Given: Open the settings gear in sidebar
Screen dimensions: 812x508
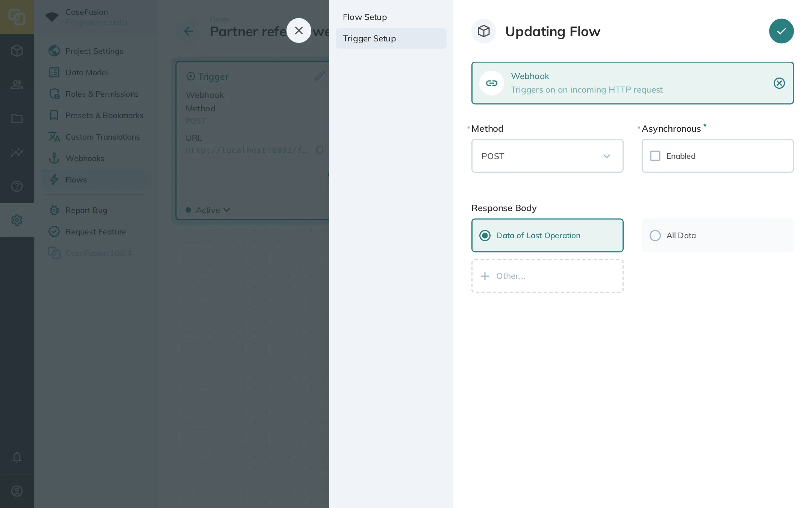Looking at the screenshot, I should coord(17,220).
